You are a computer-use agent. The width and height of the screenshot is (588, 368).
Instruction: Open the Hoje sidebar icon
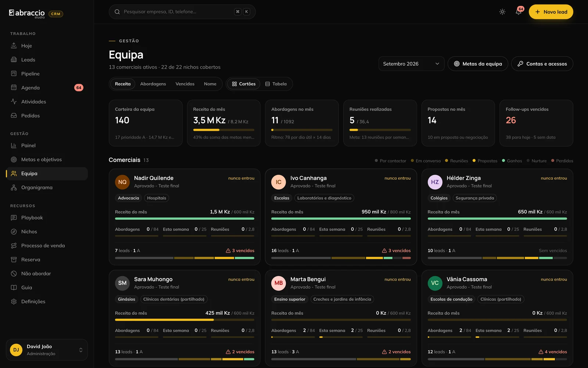click(14, 46)
